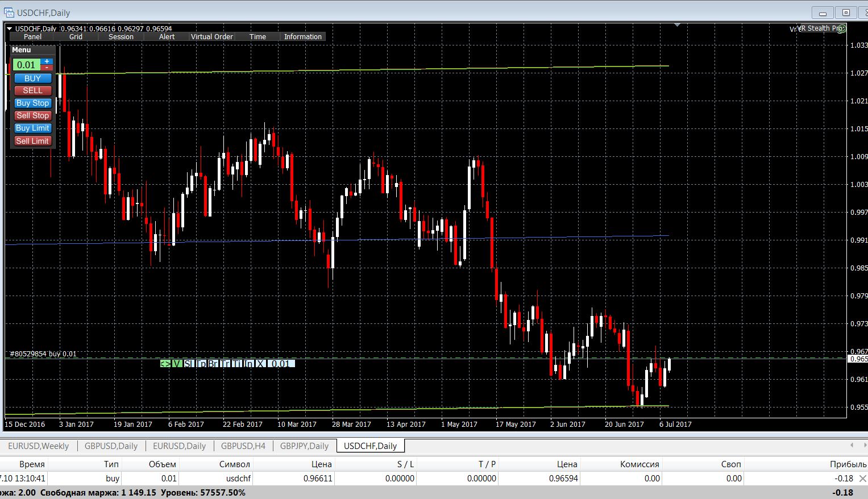Open the Grid menu item
Viewport: 868px width, 499px height.
click(x=76, y=36)
